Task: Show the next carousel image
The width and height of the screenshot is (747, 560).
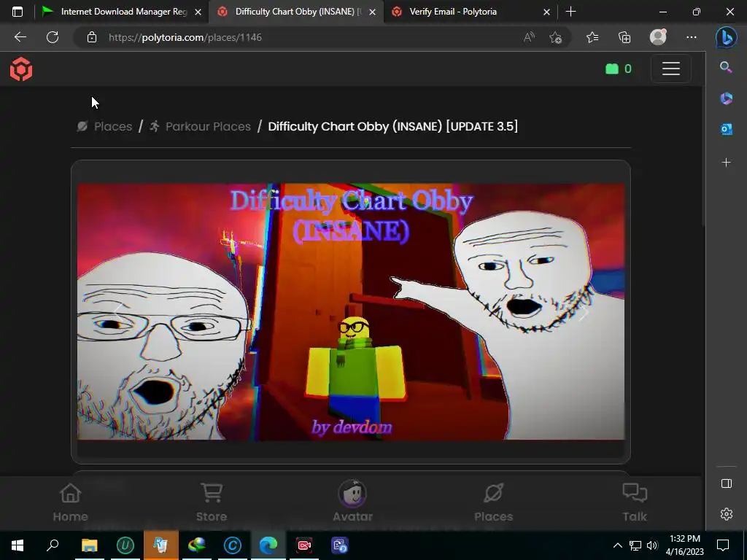Action: 583,312
